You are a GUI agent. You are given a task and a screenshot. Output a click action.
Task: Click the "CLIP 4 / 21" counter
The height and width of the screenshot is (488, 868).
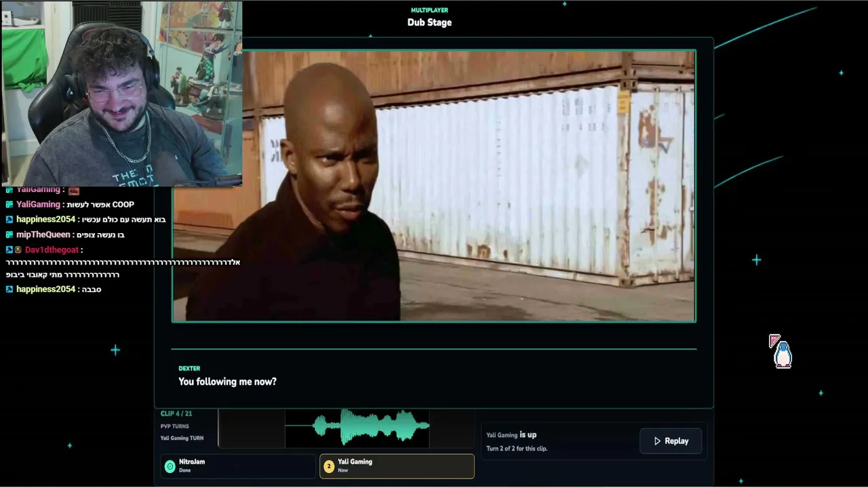click(x=176, y=413)
